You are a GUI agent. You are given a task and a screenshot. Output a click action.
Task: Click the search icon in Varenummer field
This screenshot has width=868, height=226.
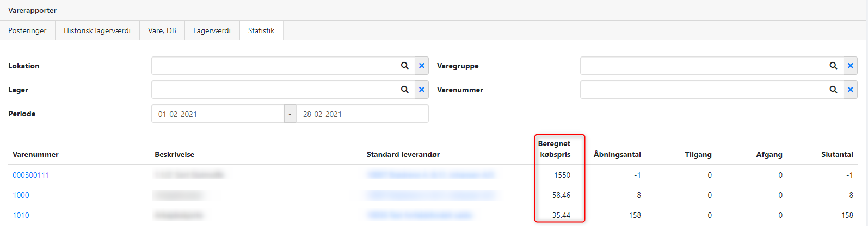(833, 90)
